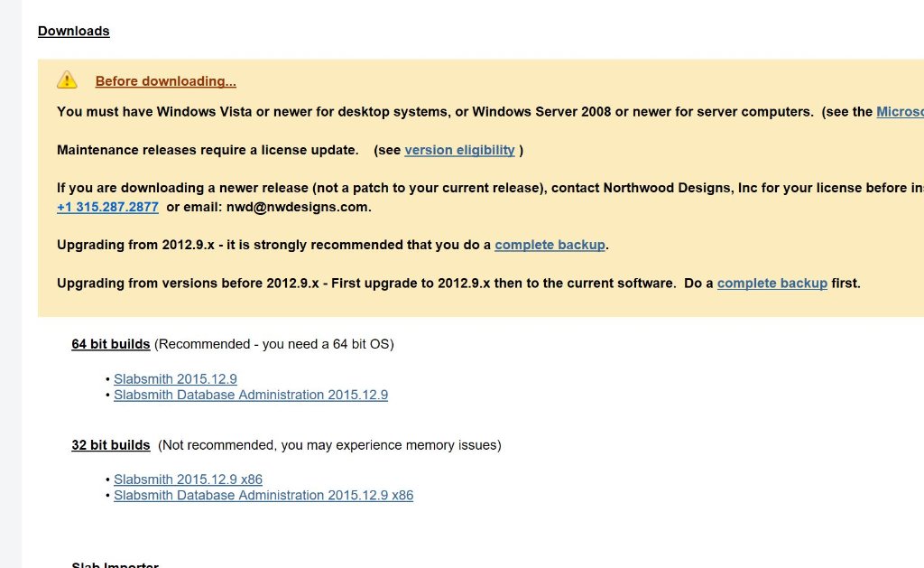Download the Slabsmith 2015.12.9 x86 build

188,480
